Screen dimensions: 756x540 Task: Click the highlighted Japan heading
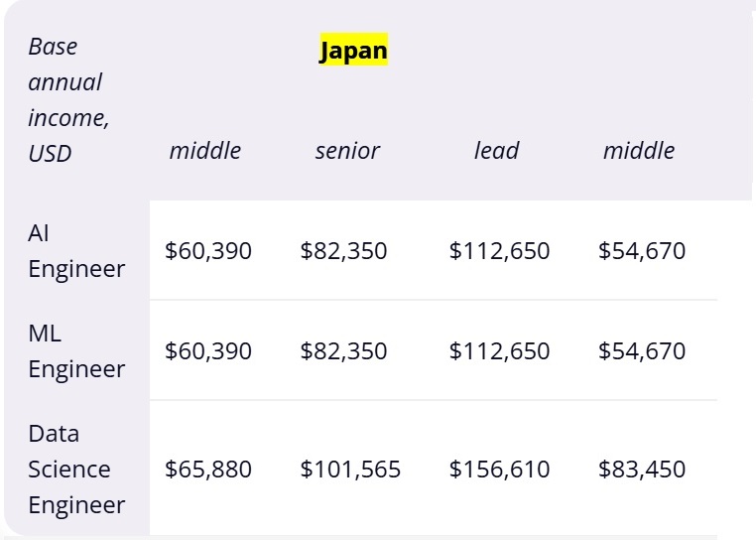[x=353, y=51]
